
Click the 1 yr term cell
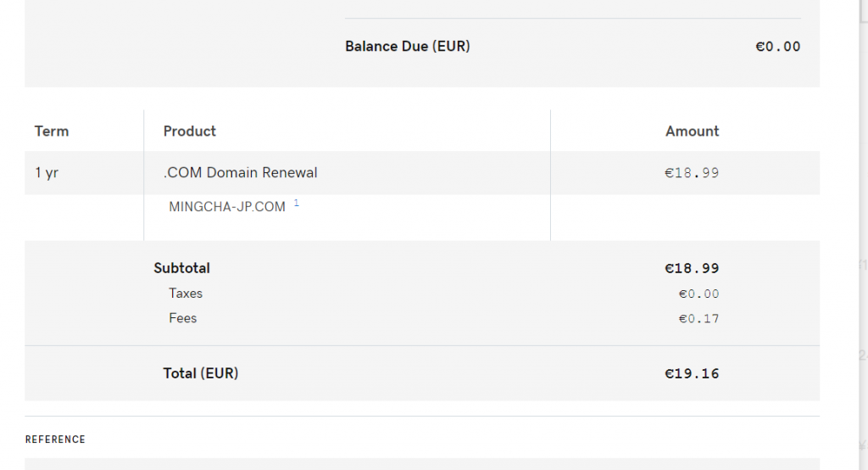point(47,173)
